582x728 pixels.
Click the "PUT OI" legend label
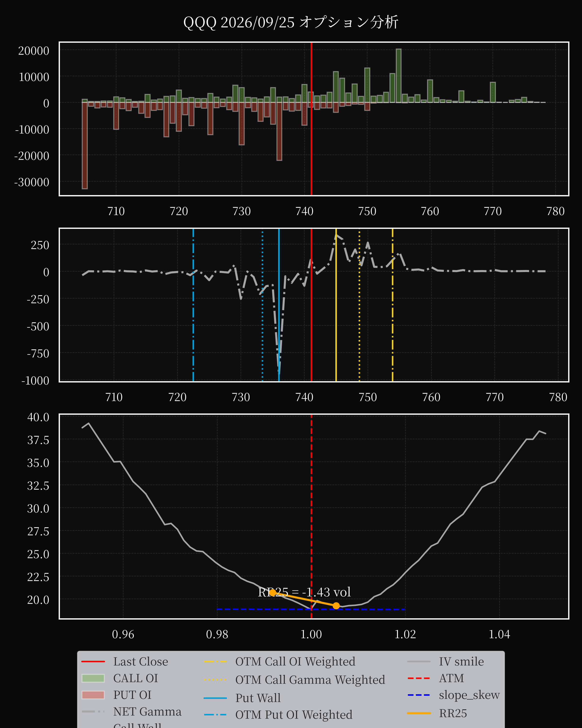click(132, 695)
